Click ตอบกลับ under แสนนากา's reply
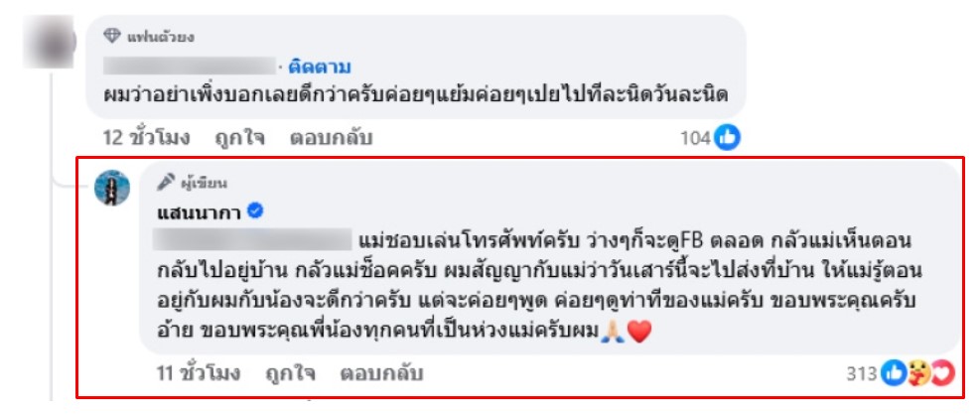 pos(382,374)
